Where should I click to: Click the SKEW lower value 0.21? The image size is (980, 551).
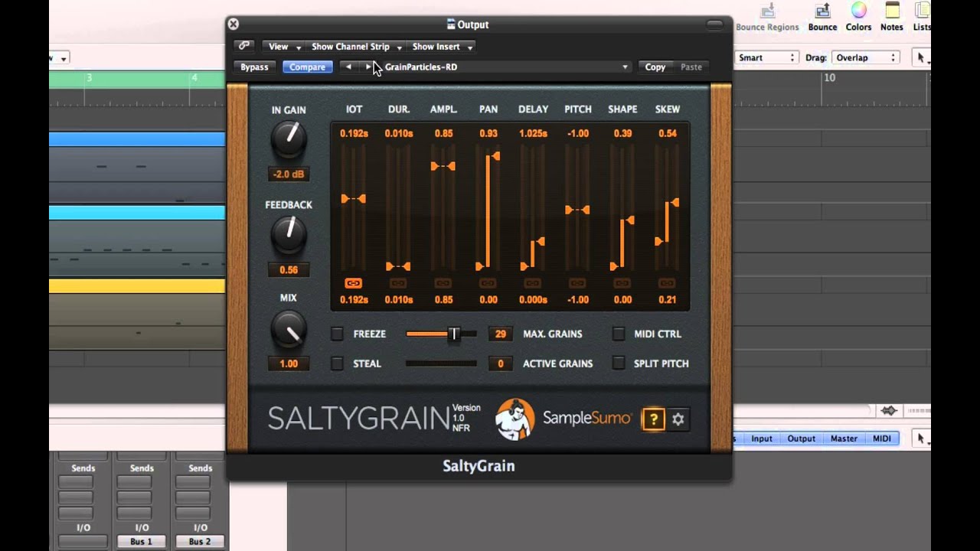[667, 300]
